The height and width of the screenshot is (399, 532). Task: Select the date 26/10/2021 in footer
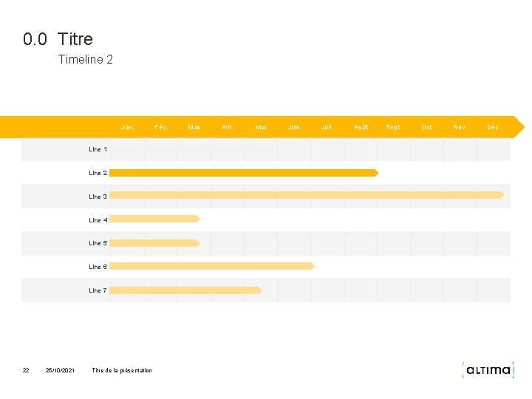pos(60,370)
